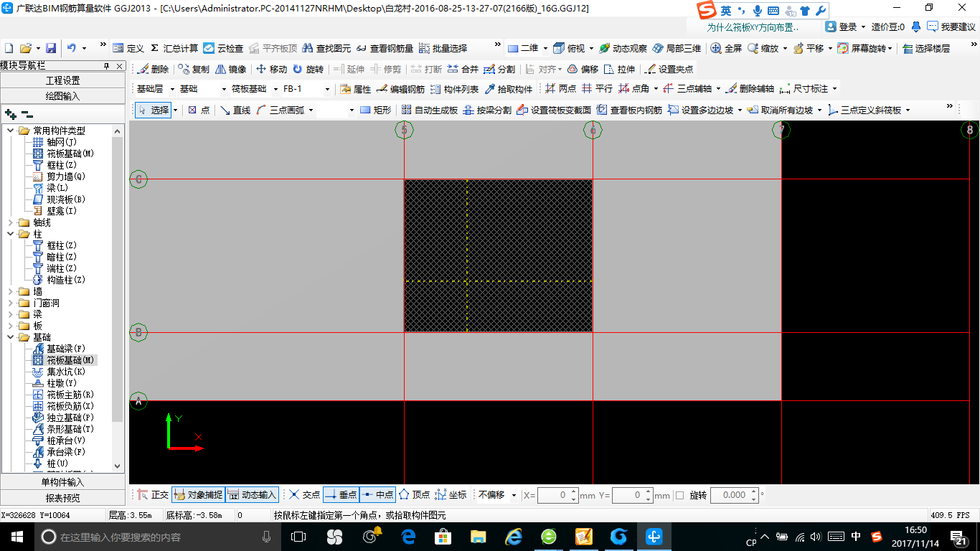The width and height of the screenshot is (980, 551).
Task: Click 查找图元 find element tool
Action: (x=326, y=48)
